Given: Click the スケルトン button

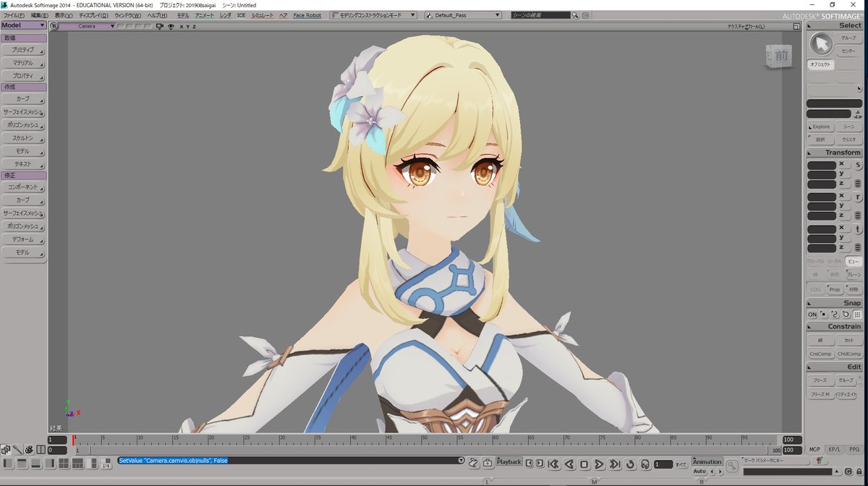Looking at the screenshot, I should tap(23, 137).
